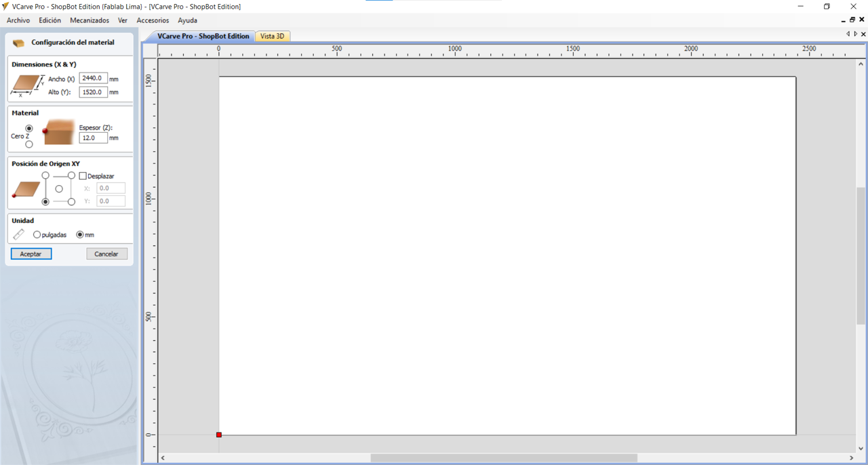
Task: Set XY origin to bottom-right corner
Action: coord(71,202)
